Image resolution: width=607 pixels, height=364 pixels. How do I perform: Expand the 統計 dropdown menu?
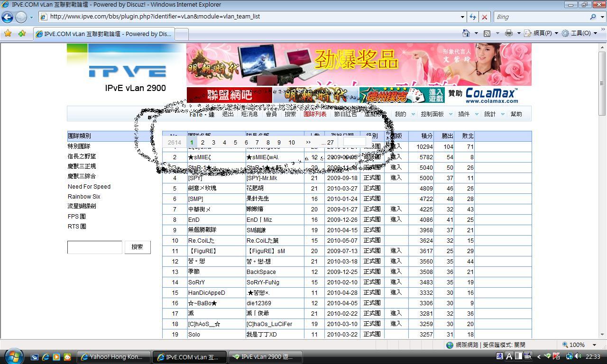(x=503, y=114)
